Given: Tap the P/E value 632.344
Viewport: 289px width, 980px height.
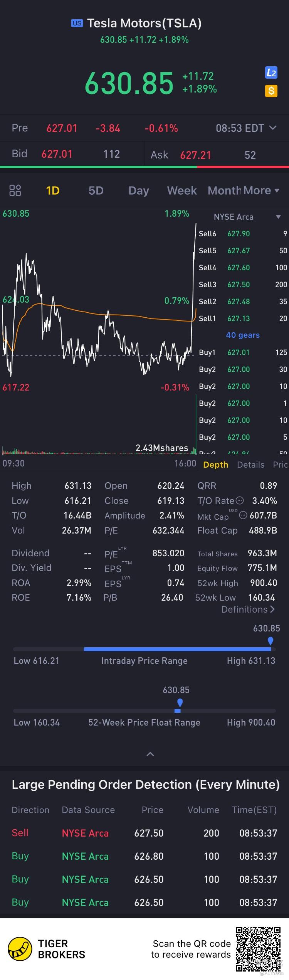Looking at the screenshot, I should (x=168, y=530).
